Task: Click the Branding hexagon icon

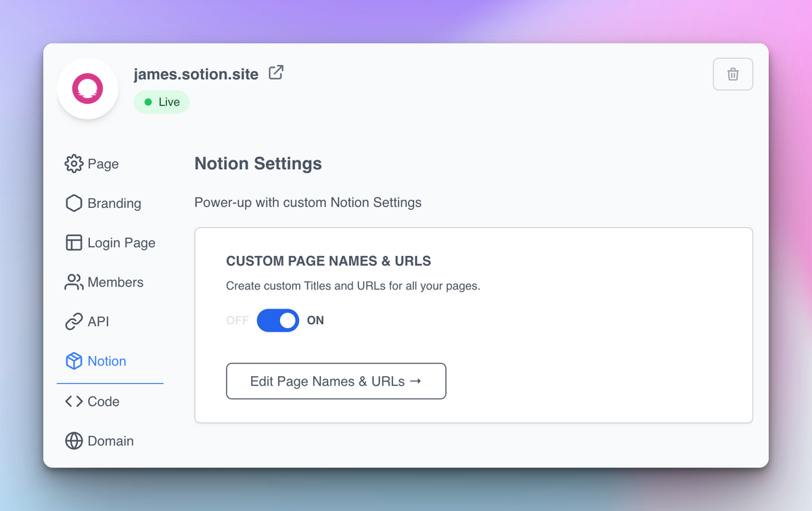Action: pos(74,203)
